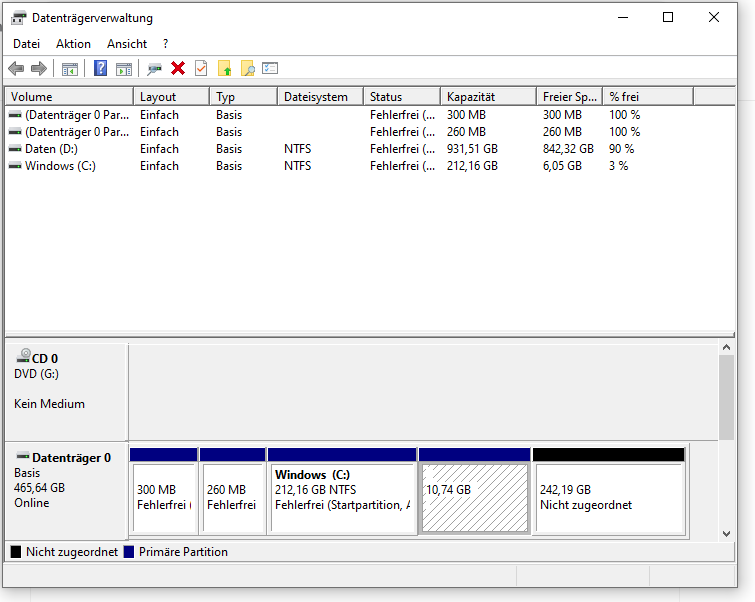Click the document with checkmark properties icon
Screen dimensions: 755x602
[x=201, y=68]
